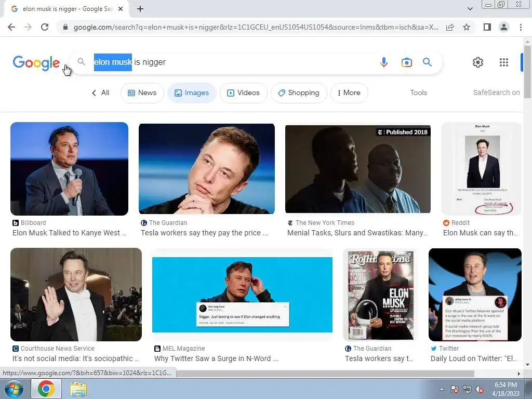Click inside the Google search text field
Image resolution: width=532 pixels, height=399 pixels.
click(234, 62)
